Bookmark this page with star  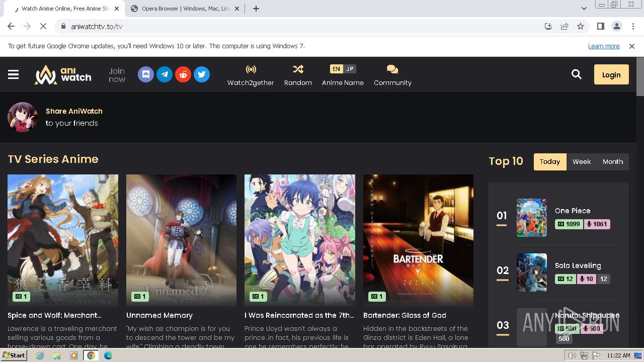click(581, 27)
